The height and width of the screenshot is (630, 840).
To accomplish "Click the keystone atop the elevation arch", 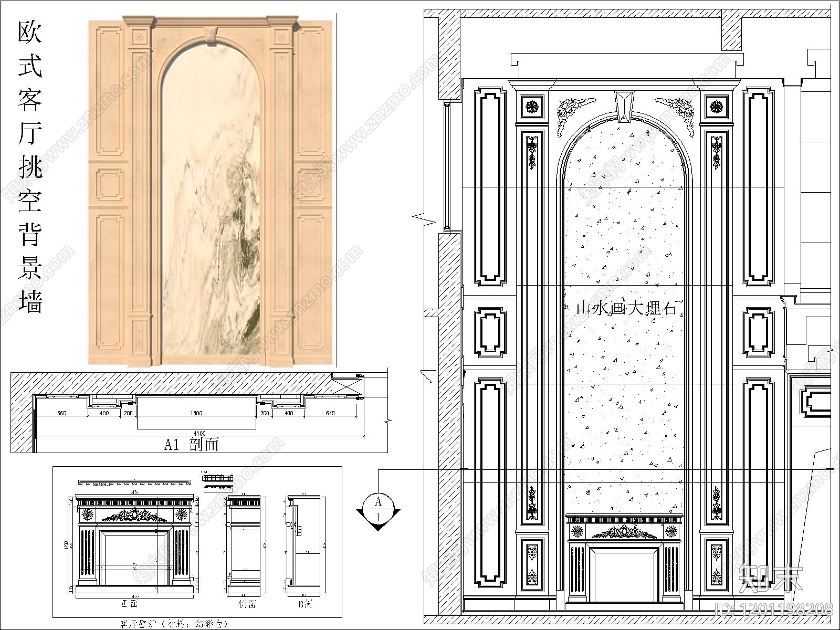I will point(624,104).
